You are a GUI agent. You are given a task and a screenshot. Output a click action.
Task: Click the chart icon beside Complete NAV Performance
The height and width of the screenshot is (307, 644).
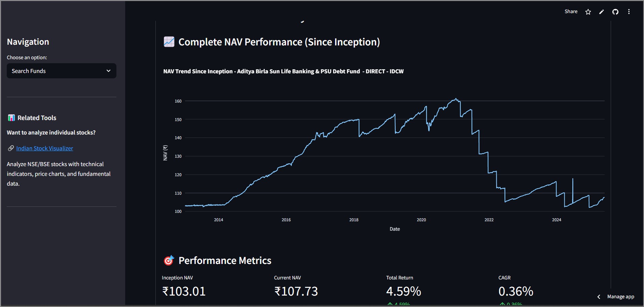click(169, 42)
